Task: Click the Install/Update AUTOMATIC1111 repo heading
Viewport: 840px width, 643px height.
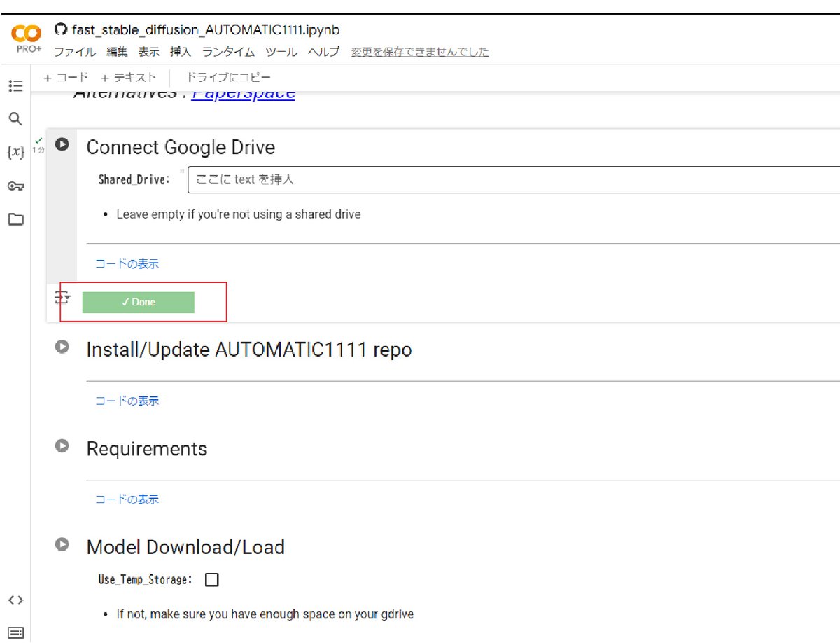Action: pyautogui.click(x=249, y=350)
